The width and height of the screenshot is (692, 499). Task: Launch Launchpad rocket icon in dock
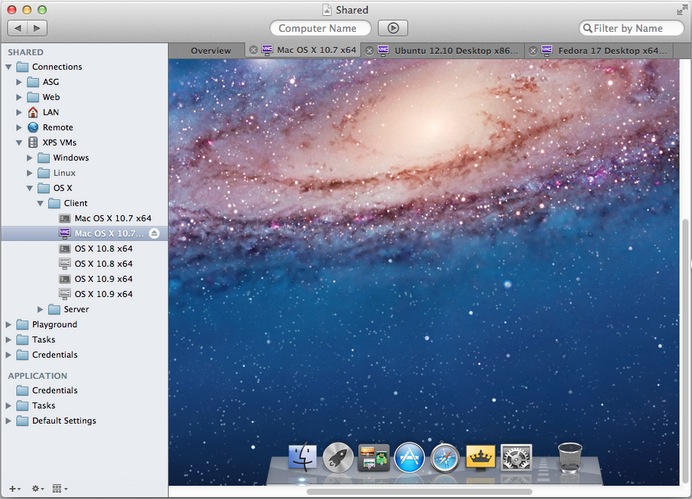[337, 458]
